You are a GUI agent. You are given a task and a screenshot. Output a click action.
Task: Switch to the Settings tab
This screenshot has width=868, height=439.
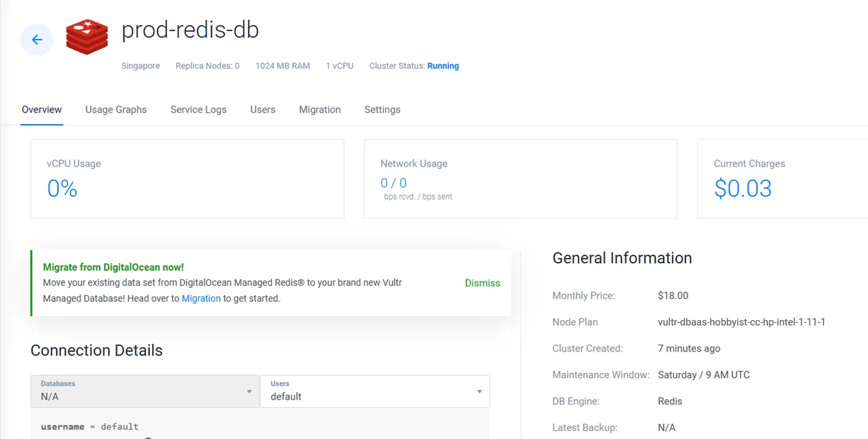coord(382,109)
